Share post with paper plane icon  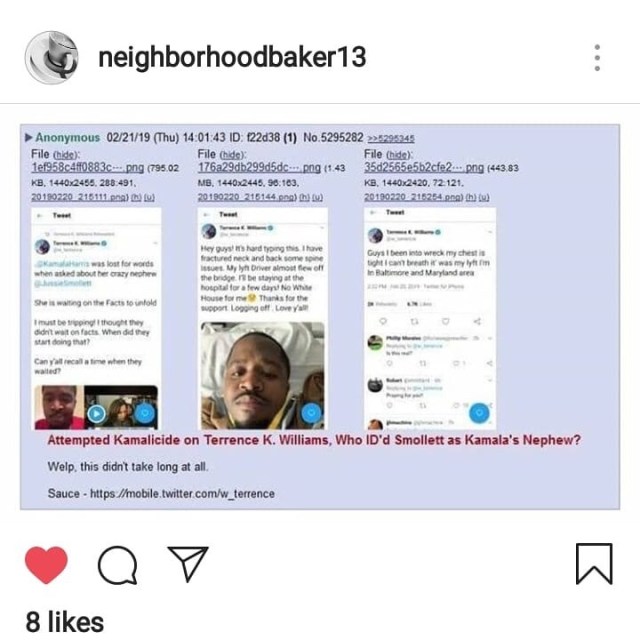click(188, 564)
